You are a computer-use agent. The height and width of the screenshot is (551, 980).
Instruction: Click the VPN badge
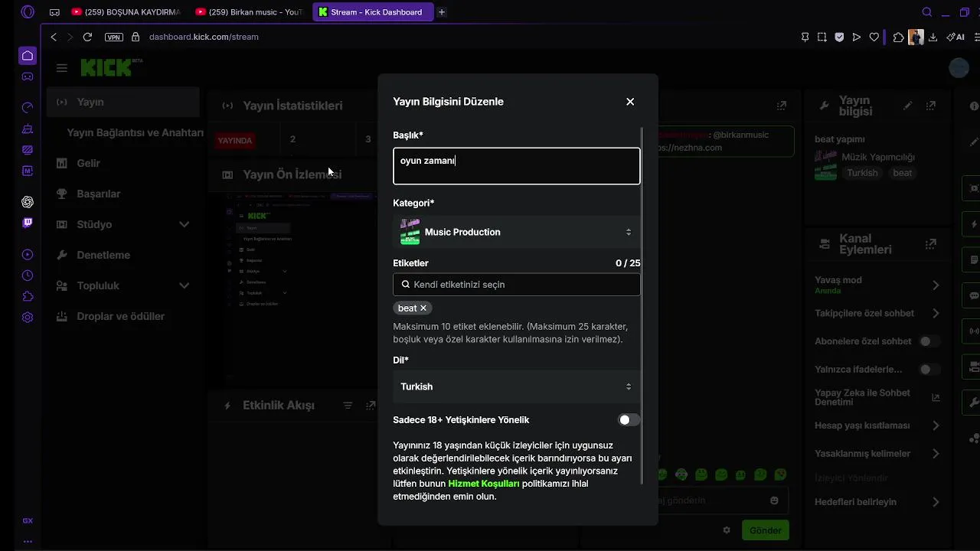(114, 37)
